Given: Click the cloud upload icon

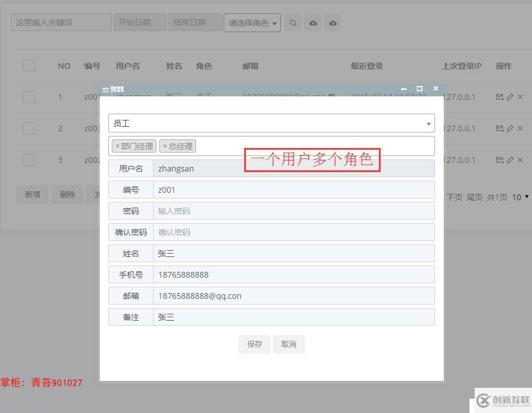Looking at the screenshot, I should pyautogui.click(x=313, y=23).
